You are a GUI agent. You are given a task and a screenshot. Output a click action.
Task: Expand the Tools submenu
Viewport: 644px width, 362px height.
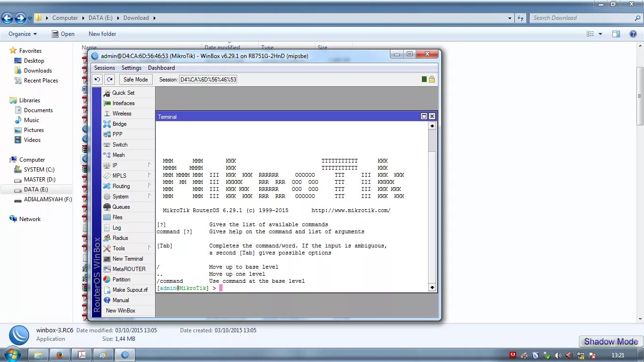pos(128,248)
